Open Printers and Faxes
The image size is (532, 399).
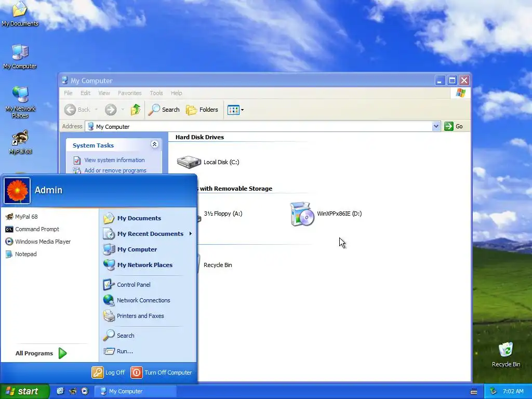click(x=134, y=316)
